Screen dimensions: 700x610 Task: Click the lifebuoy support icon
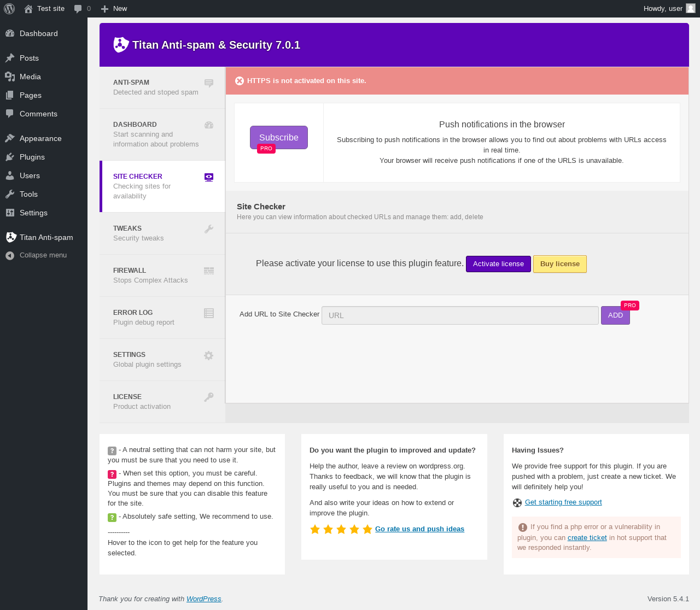pos(517,503)
